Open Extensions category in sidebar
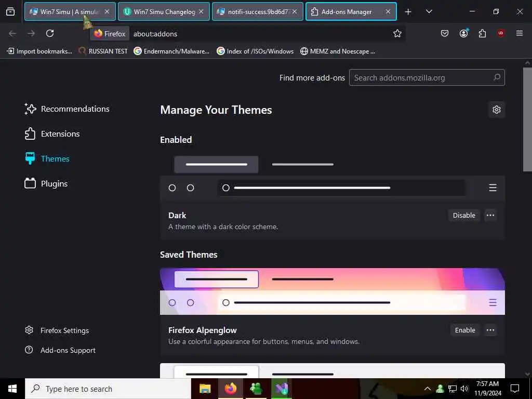The image size is (532, 399). click(x=52, y=134)
